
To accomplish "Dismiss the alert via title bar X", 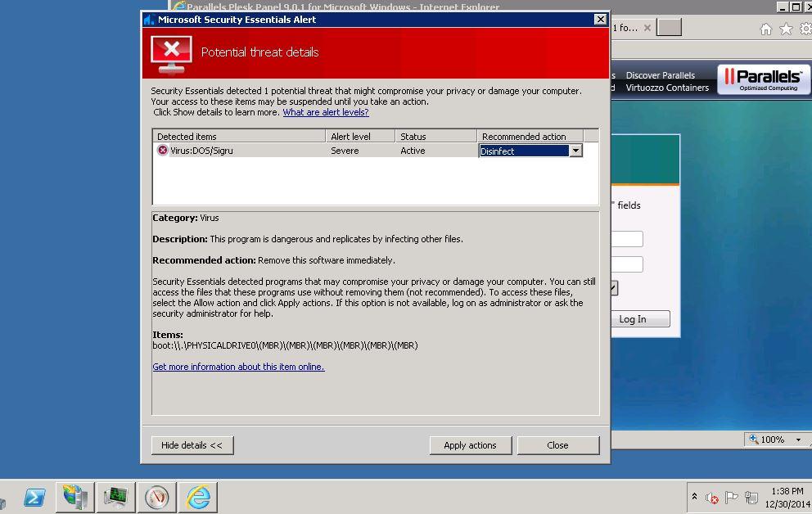I will coord(600,19).
